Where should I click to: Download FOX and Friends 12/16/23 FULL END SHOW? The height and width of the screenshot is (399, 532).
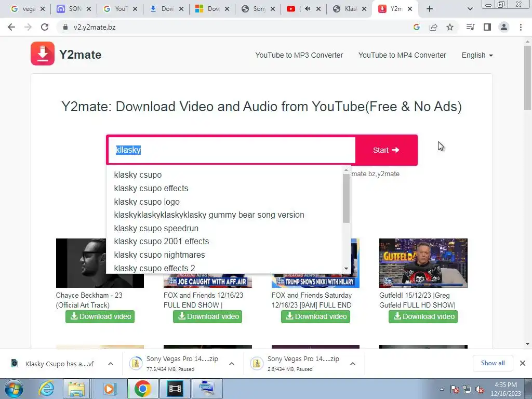pos(208,316)
